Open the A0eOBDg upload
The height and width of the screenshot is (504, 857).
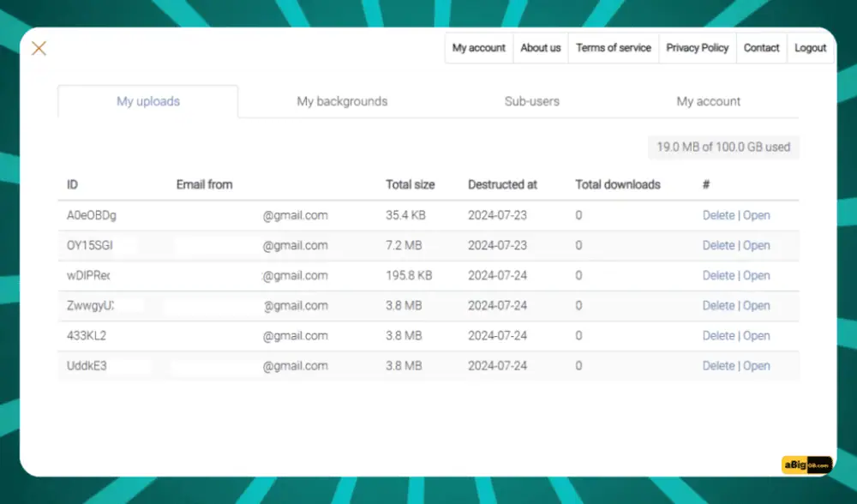point(756,215)
